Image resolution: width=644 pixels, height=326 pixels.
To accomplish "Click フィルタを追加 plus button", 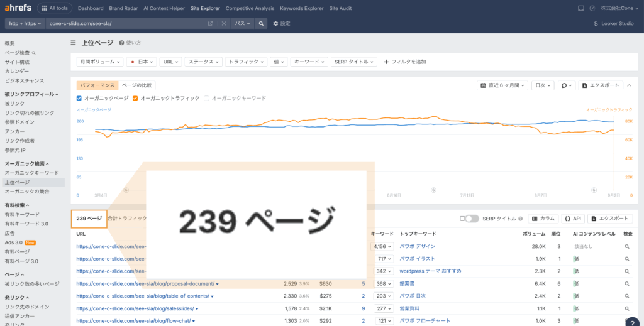I will click(404, 62).
